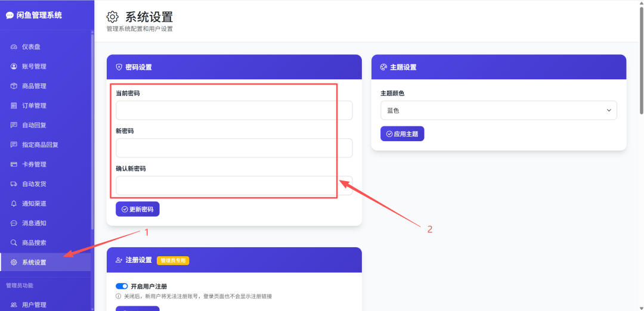This screenshot has height=311, width=644.
Task: Click the 管理员功能 section label
Action: 20,285
